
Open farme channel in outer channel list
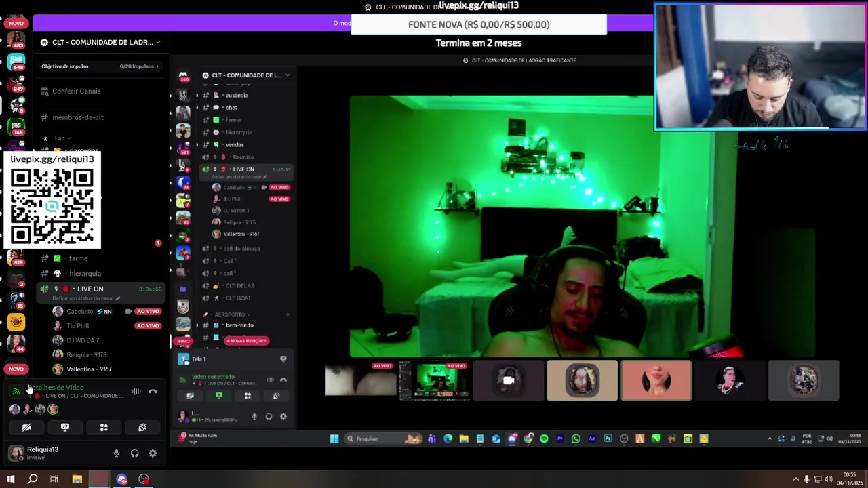point(78,258)
